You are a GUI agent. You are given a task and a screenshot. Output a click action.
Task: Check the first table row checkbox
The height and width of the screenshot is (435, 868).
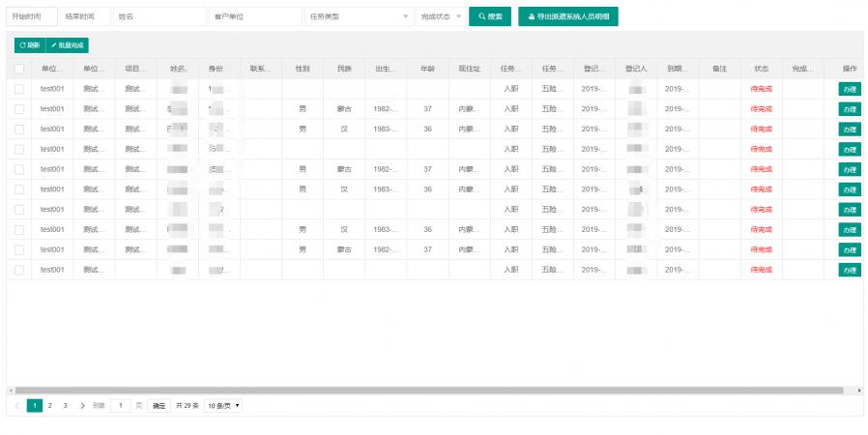[x=19, y=88]
